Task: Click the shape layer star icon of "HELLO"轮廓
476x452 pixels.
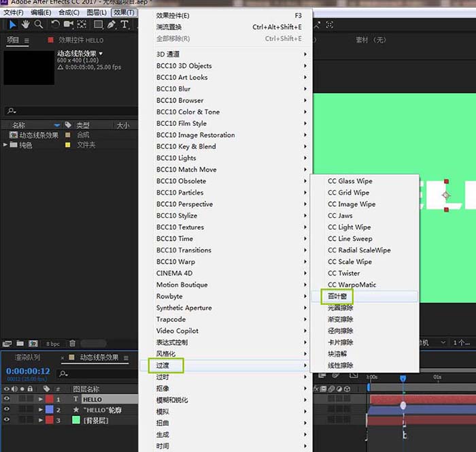Action: [76, 410]
